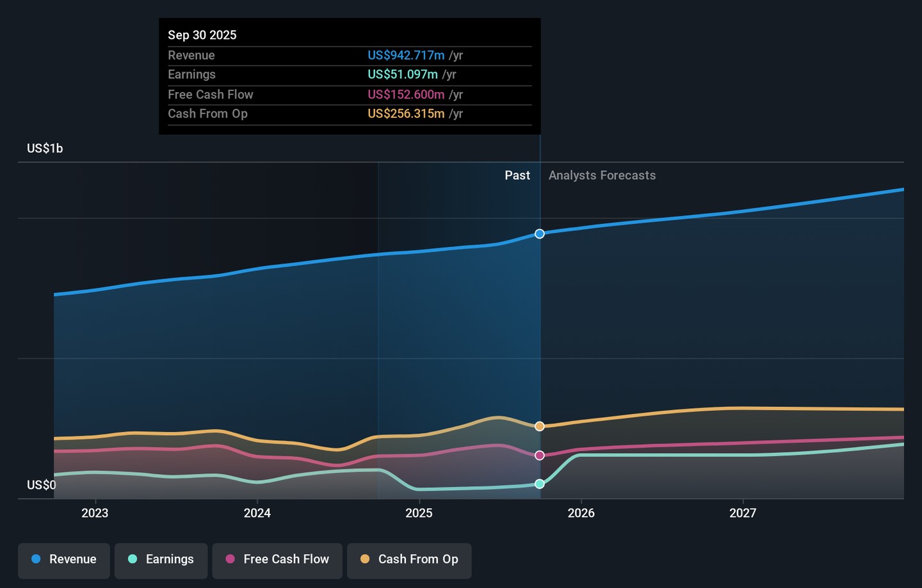
Task: Select the 2025 x-axis label
Action: click(419, 513)
